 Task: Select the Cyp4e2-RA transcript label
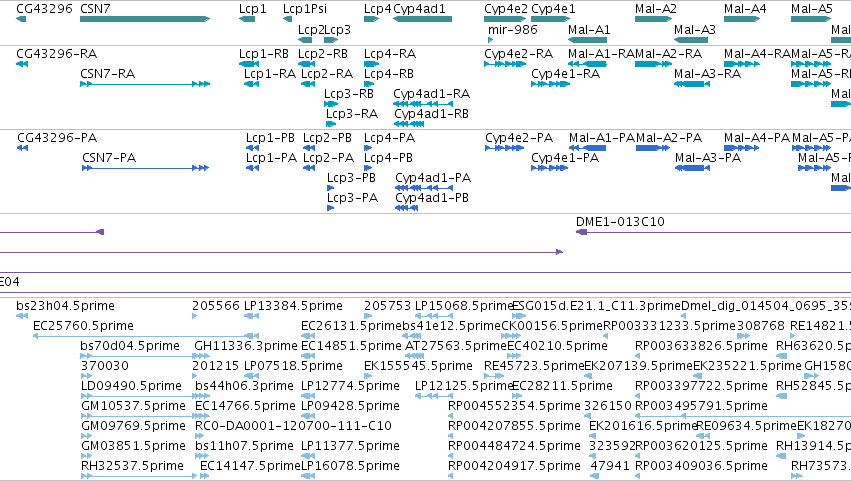tap(519, 54)
